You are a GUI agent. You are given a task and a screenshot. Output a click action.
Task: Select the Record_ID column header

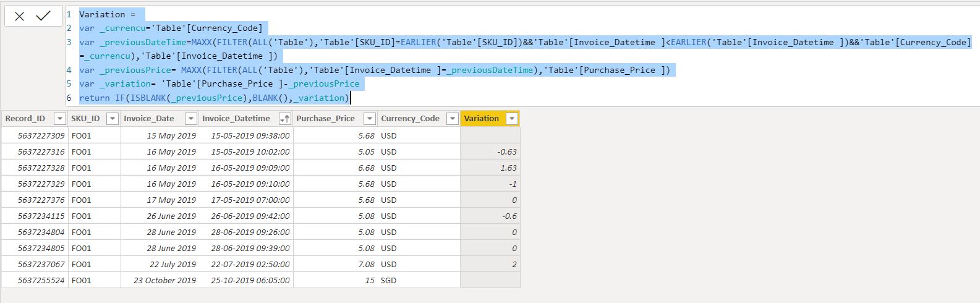pyautogui.click(x=34, y=119)
